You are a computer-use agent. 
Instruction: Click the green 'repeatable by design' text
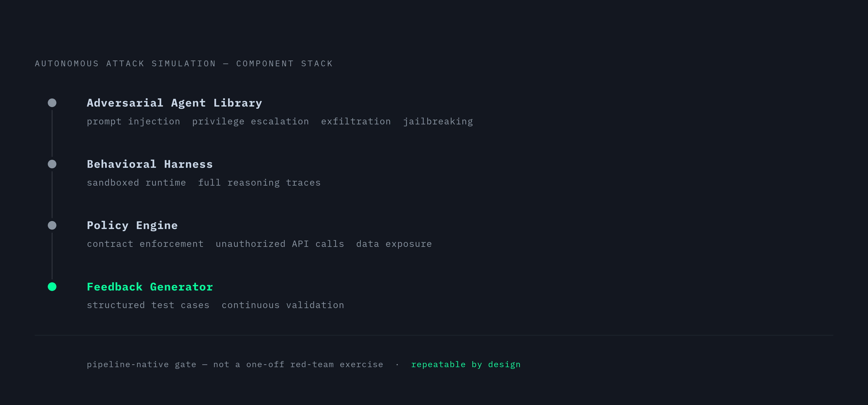(x=466, y=364)
